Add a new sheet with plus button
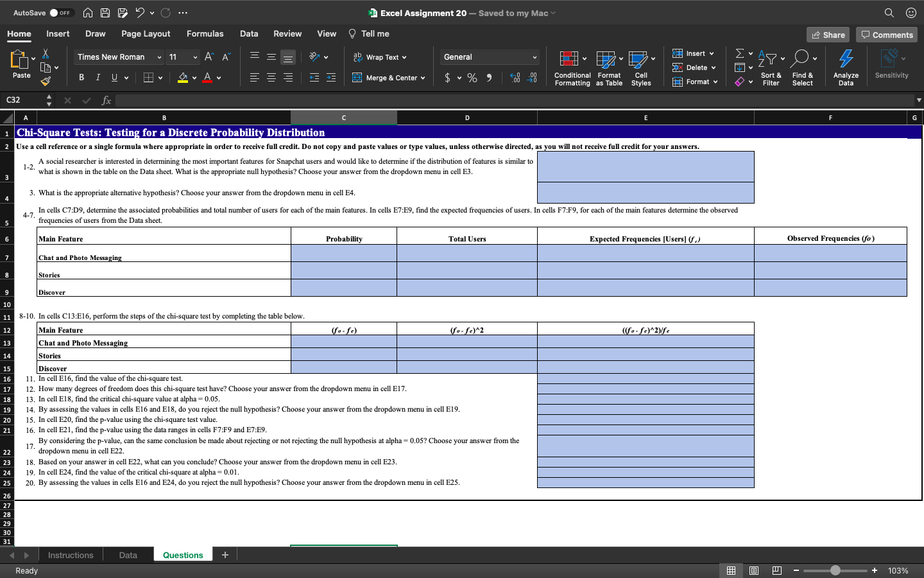 click(225, 555)
